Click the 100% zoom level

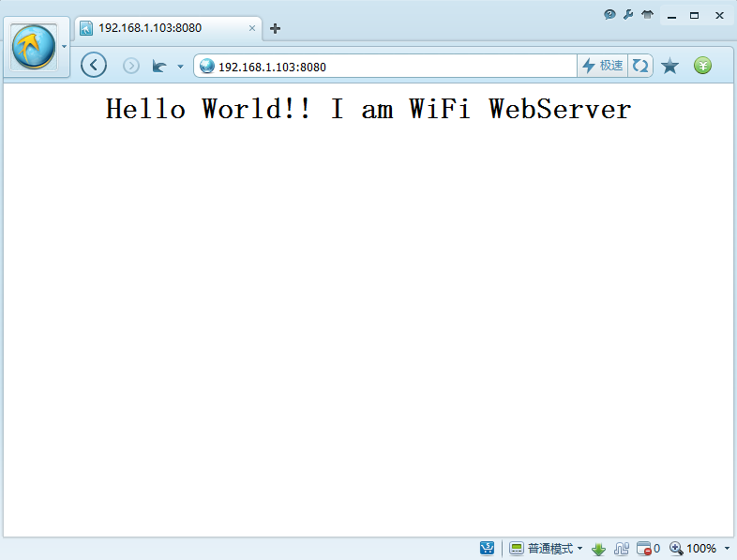click(701, 549)
